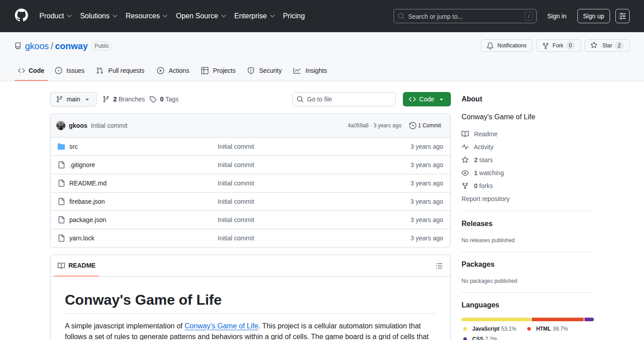The image size is (644, 340).
Task: View the 2 Branches link
Action: 124,99
